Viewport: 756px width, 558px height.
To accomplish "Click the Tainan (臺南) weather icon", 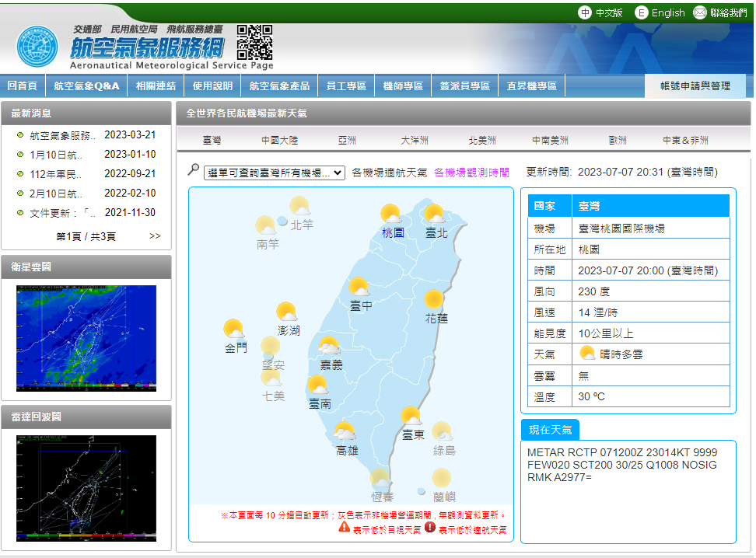I will pyautogui.click(x=318, y=385).
